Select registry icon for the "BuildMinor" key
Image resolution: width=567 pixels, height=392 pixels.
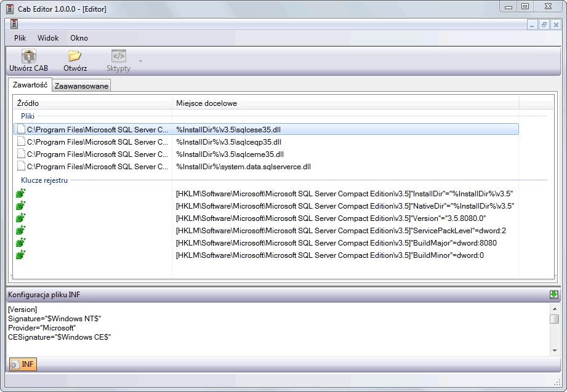click(x=21, y=255)
